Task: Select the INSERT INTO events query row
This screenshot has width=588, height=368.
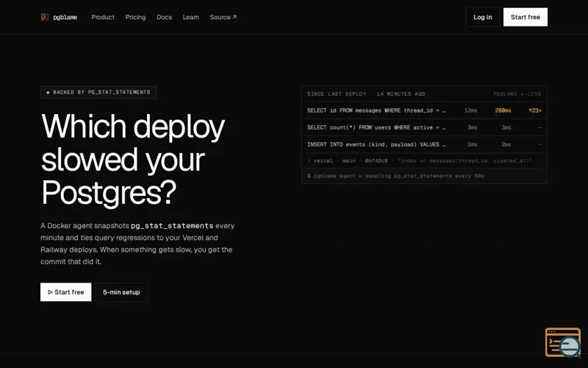Action: [x=424, y=144]
